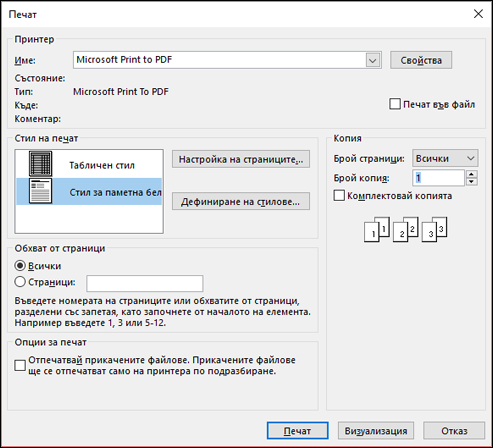493x448 pixels.
Task: Focus the Страници page range input field
Action: [x=145, y=283]
